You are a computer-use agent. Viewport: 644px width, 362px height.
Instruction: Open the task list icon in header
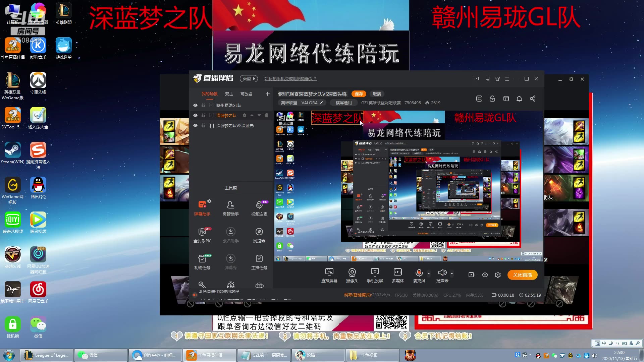[479, 99]
